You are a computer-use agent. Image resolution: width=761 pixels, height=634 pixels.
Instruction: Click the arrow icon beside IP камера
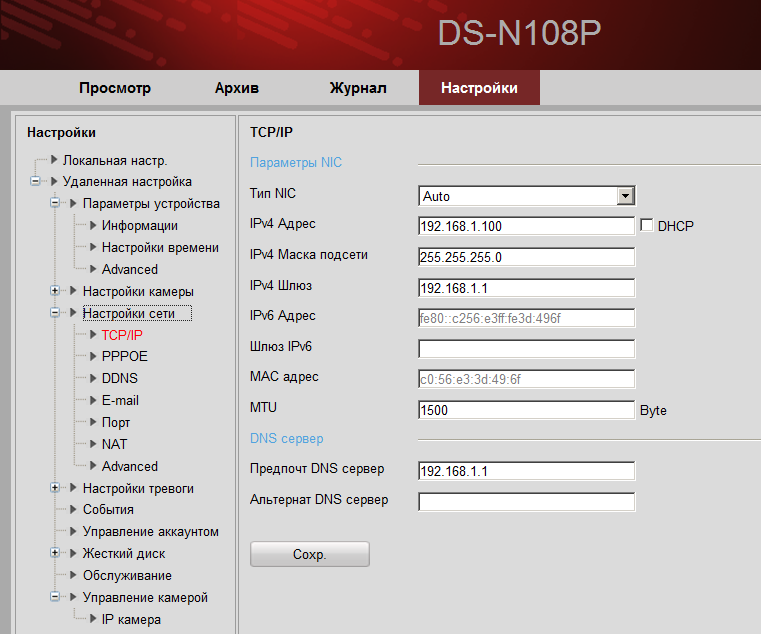tap(93, 618)
